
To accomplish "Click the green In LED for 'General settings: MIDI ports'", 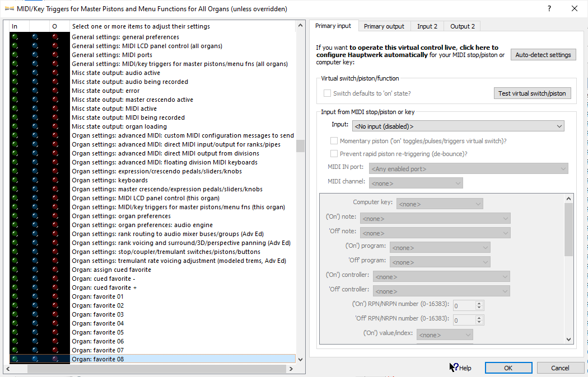I will [15, 55].
